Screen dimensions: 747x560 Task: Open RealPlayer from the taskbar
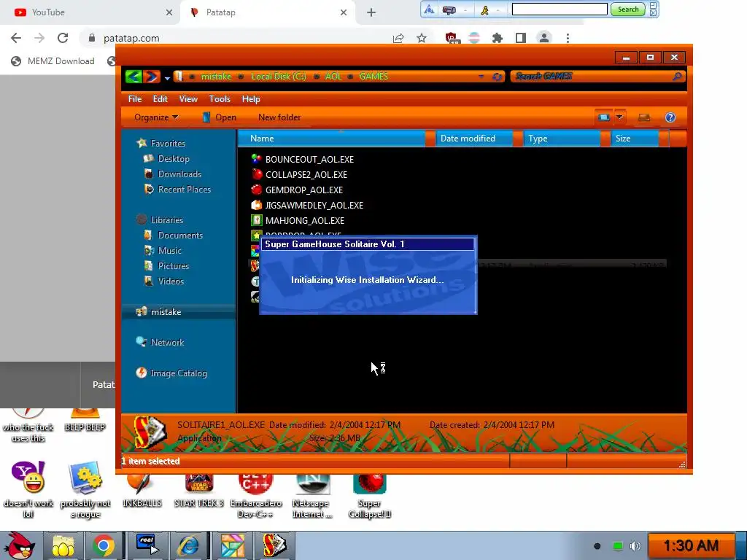(147, 545)
